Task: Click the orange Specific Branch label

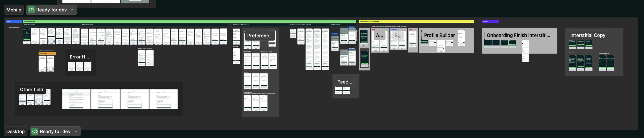Action: tap(47, 53)
